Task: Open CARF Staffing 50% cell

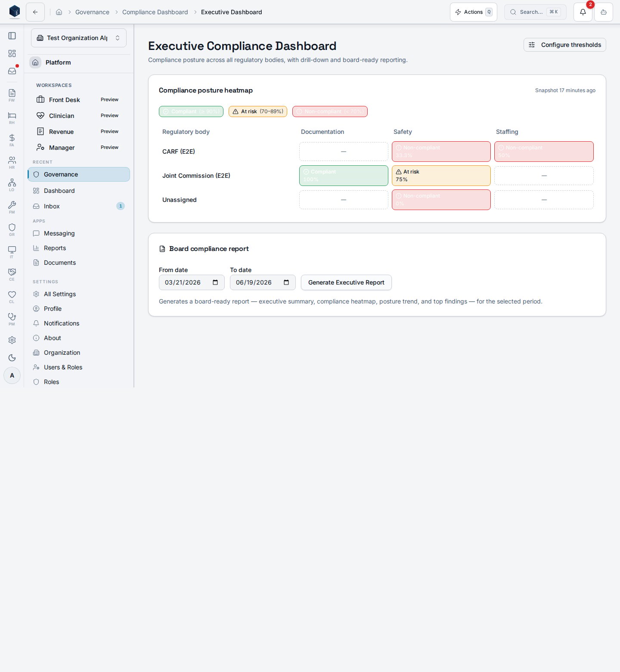Action: point(544,152)
